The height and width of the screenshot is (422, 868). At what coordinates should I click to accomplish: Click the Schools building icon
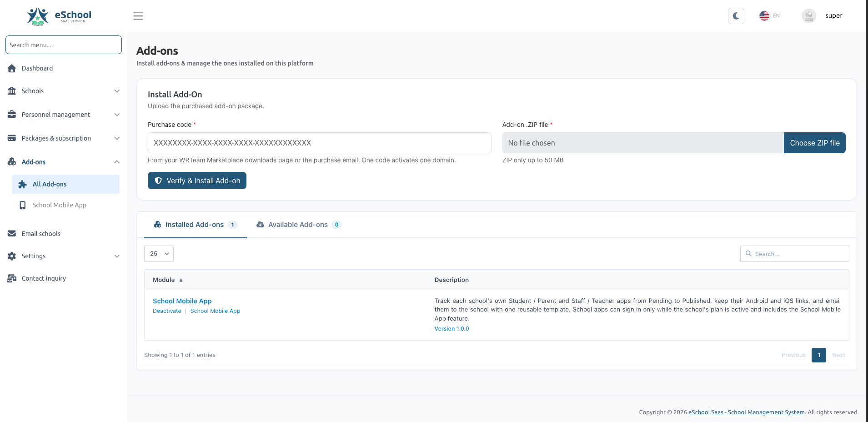(x=12, y=91)
